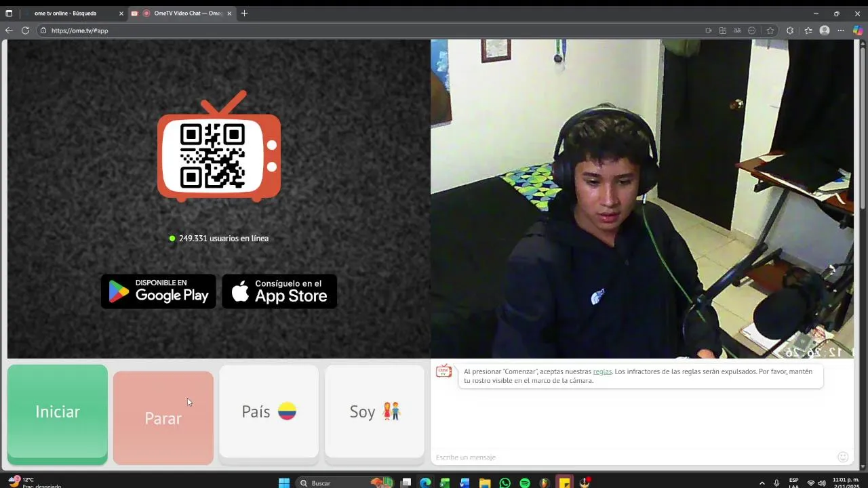
Task: Open the yellow Sticky Notes taskbar icon
Action: [564, 483]
